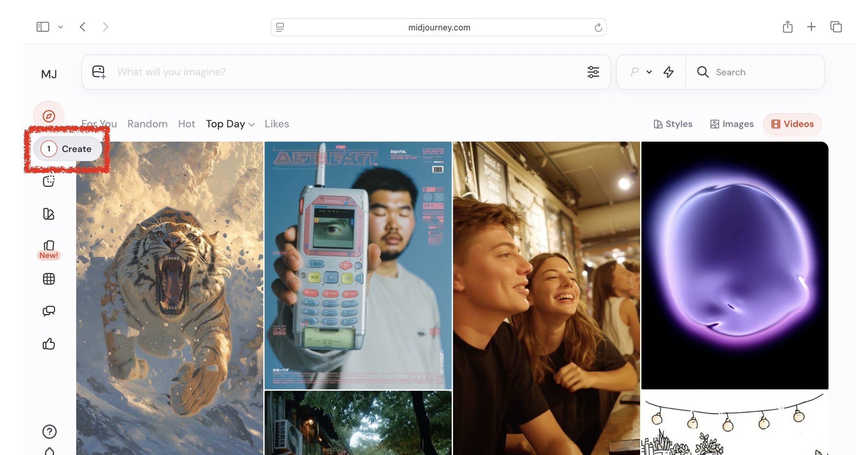Click the add image icon in prompt bar

pyautogui.click(x=99, y=72)
